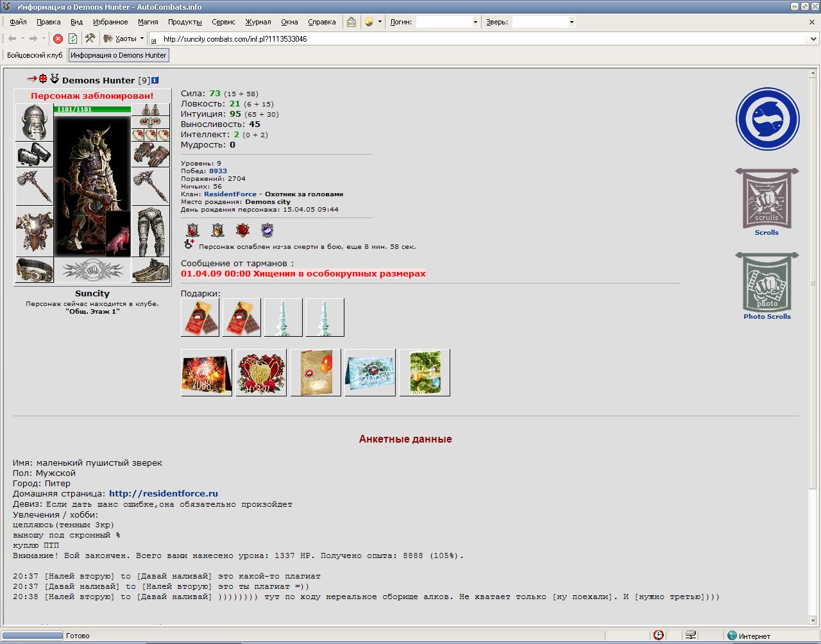Open the Журнал menu

[258, 22]
